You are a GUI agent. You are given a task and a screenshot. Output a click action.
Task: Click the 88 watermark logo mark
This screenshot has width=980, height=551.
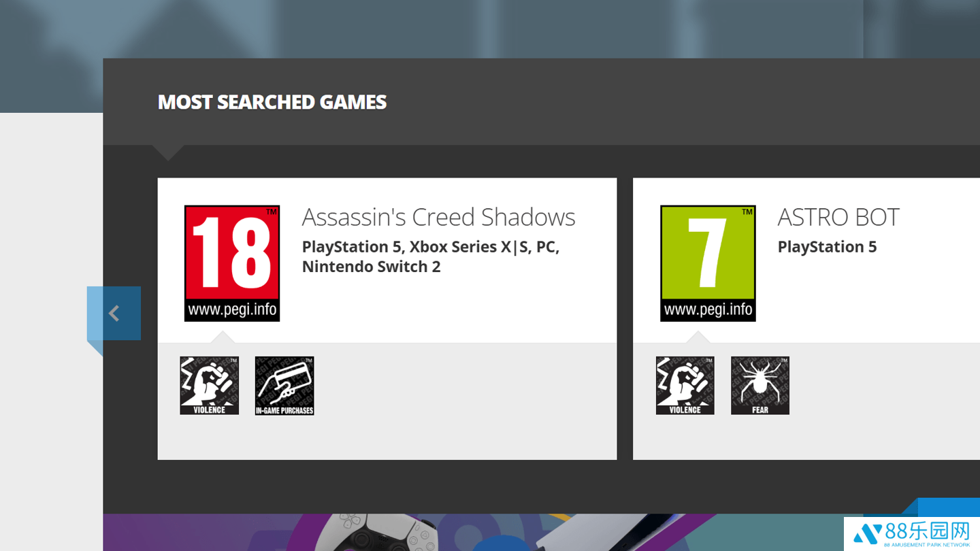tap(866, 534)
